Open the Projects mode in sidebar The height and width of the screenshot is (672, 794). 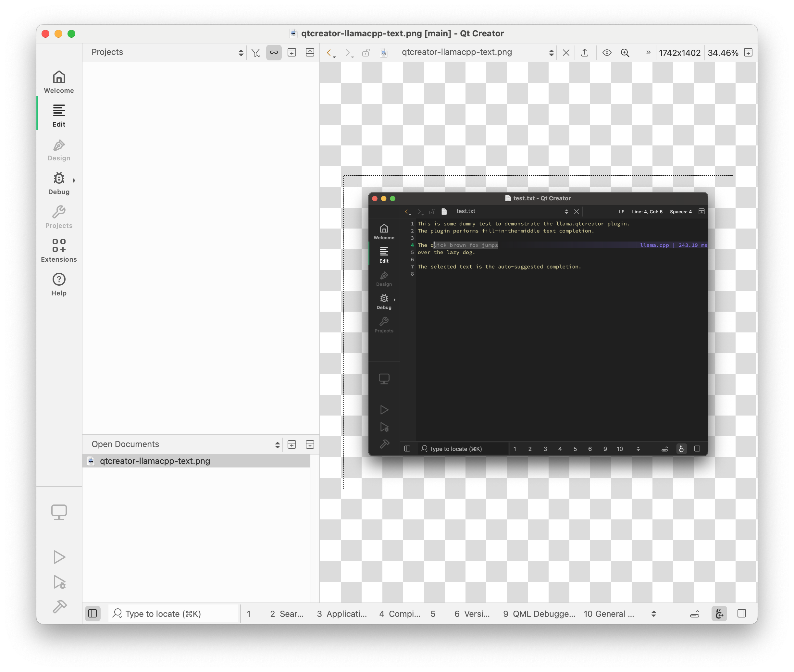(59, 218)
